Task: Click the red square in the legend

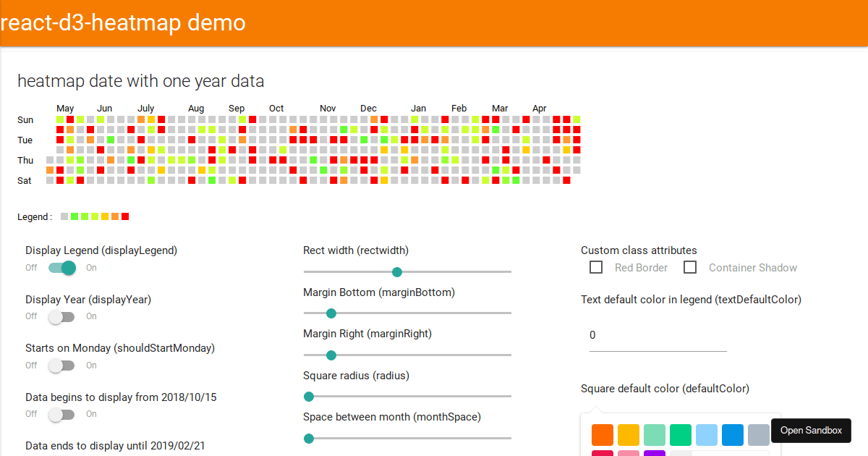Action: point(124,216)
